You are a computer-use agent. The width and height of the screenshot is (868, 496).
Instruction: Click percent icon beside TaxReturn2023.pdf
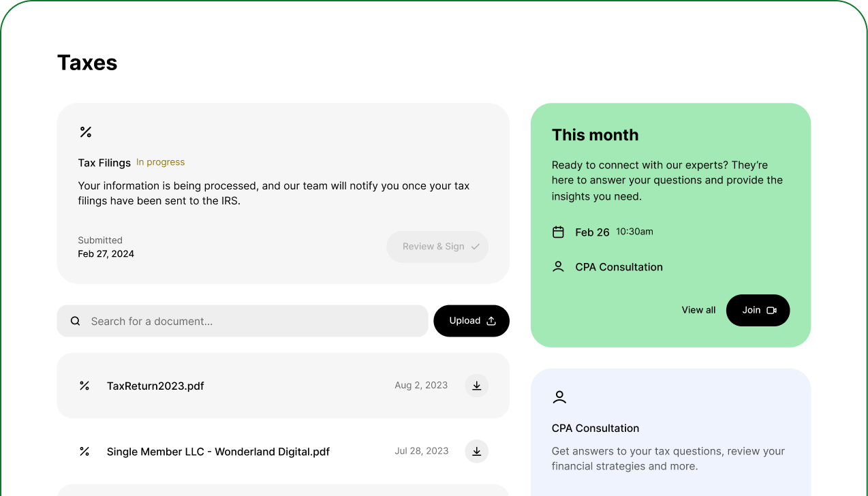coord(84,386)
